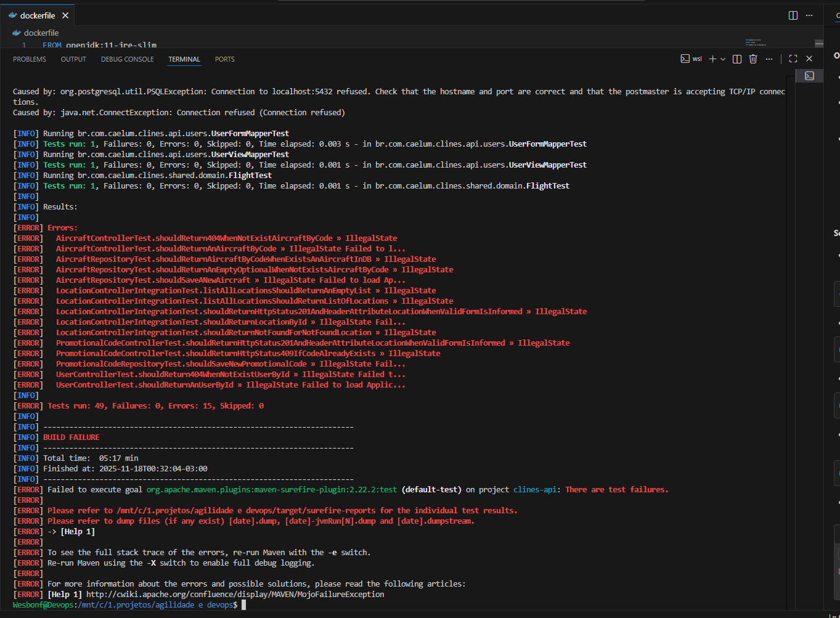Select the terminal entry in the side list
The image size is (840, 618).
pos(809,76)
